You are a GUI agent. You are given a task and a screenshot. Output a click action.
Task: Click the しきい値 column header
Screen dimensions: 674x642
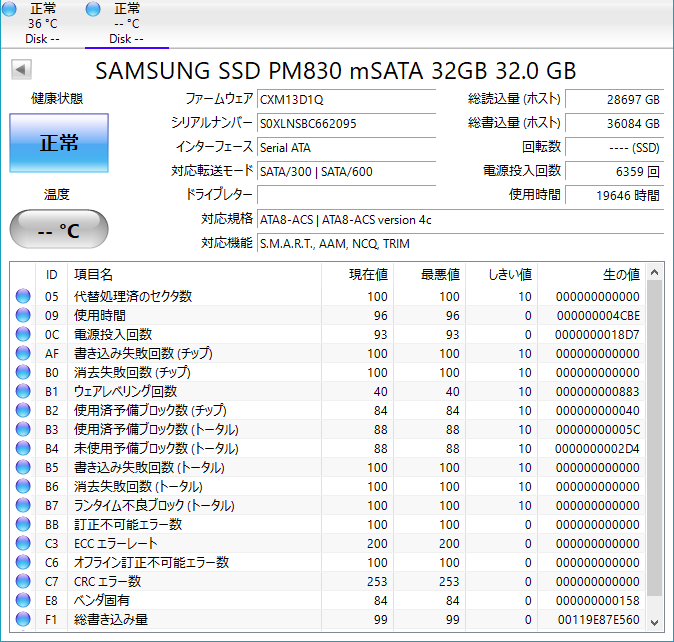[x=502, y=275]
